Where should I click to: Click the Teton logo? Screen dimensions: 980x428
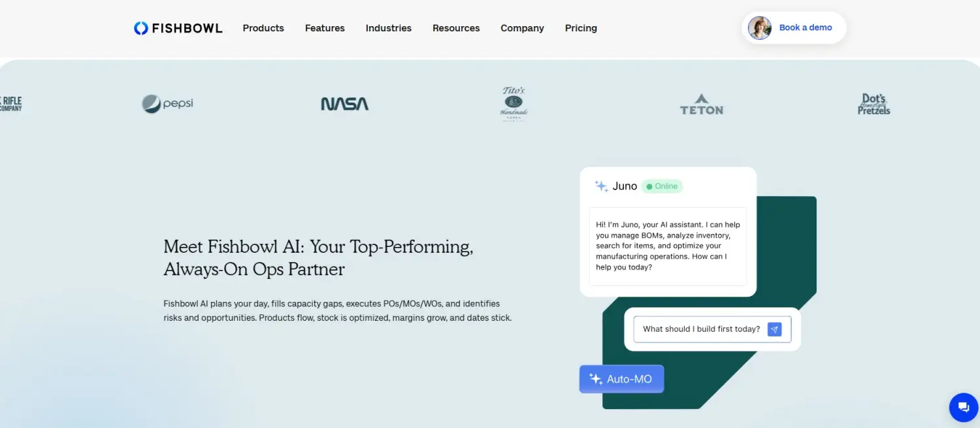tap(702, 104)
